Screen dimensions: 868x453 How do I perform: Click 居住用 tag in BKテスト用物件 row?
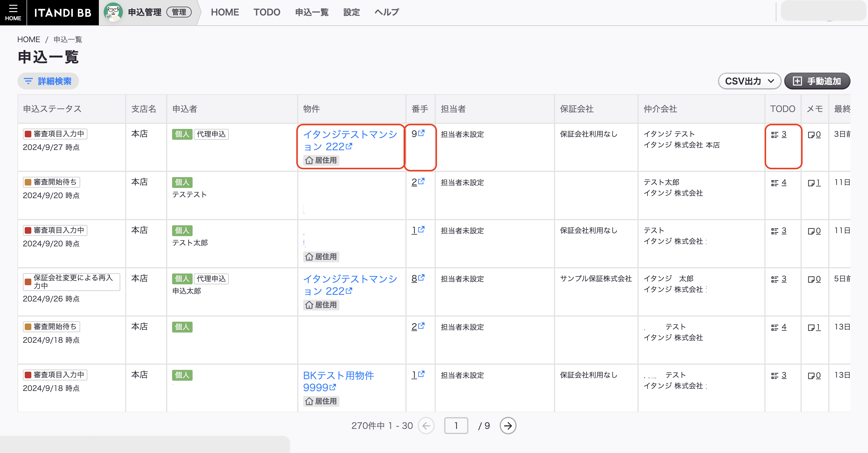pyautogui.click(x=321, y=401)
